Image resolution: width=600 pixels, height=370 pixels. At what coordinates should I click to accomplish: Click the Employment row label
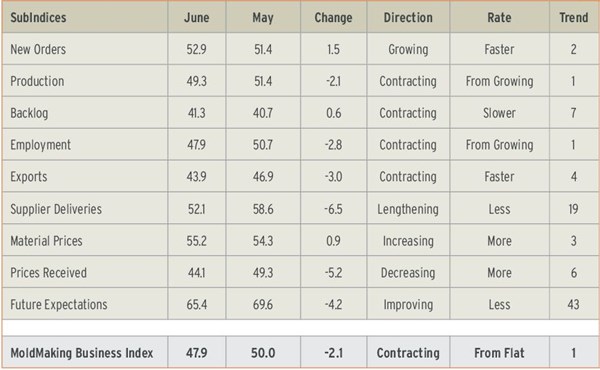(x=41, y=145)
